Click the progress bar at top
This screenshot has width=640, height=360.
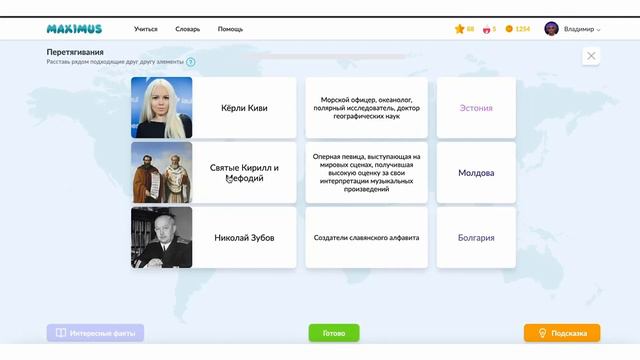327,56
